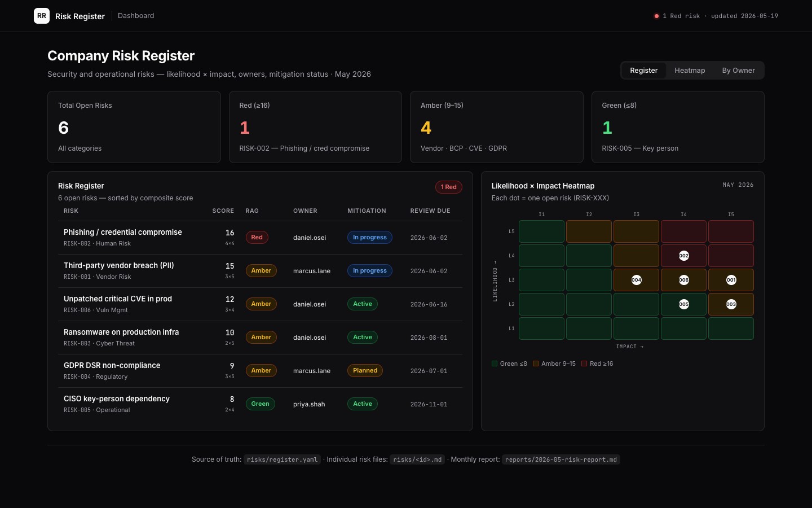Switch to the By Owner tab

click(x=738, y=71)
